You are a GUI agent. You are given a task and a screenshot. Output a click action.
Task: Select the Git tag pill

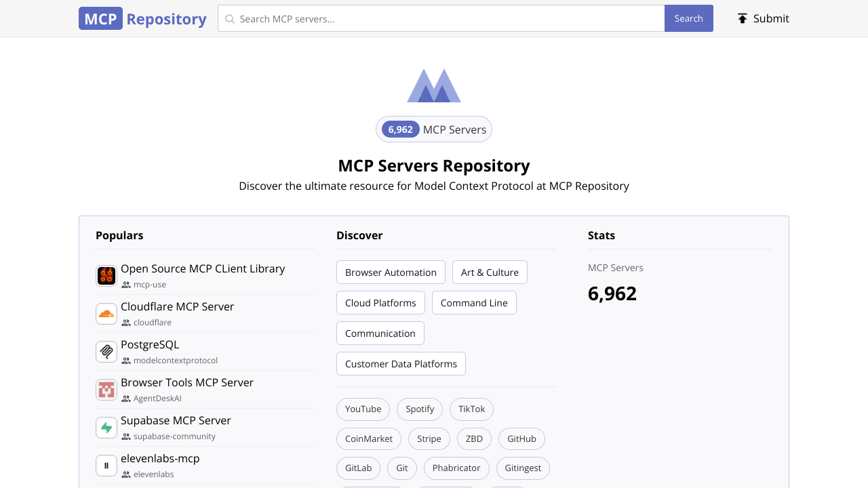pyautogui.click(x=402, y=468)
